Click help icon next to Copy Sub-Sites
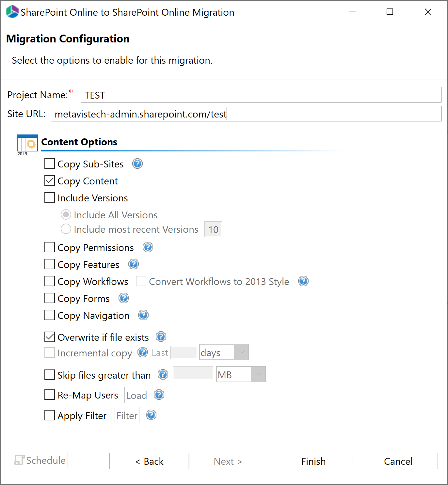448x485 pixels. pos(137,164)
